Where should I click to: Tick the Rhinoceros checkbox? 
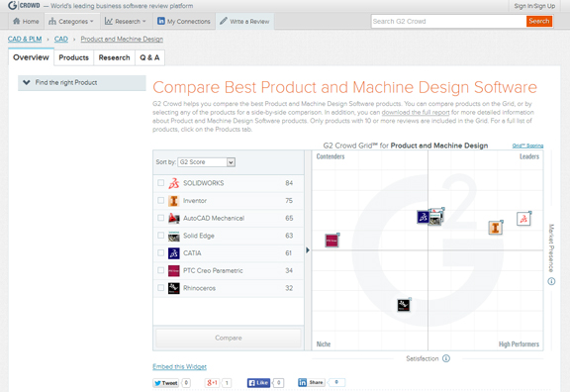tap(160, 288)
